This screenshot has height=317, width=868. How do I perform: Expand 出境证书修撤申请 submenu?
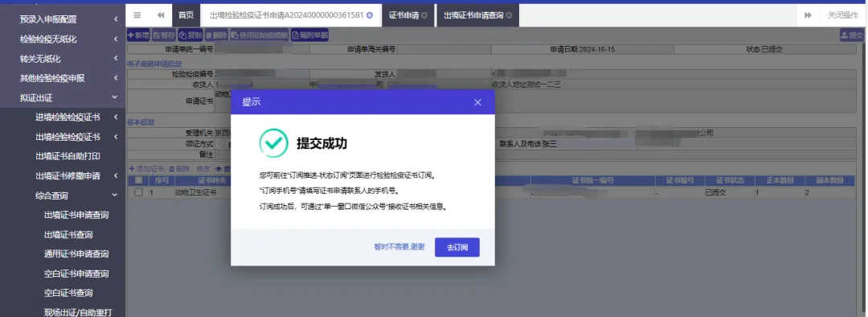(x=63, y=175)
